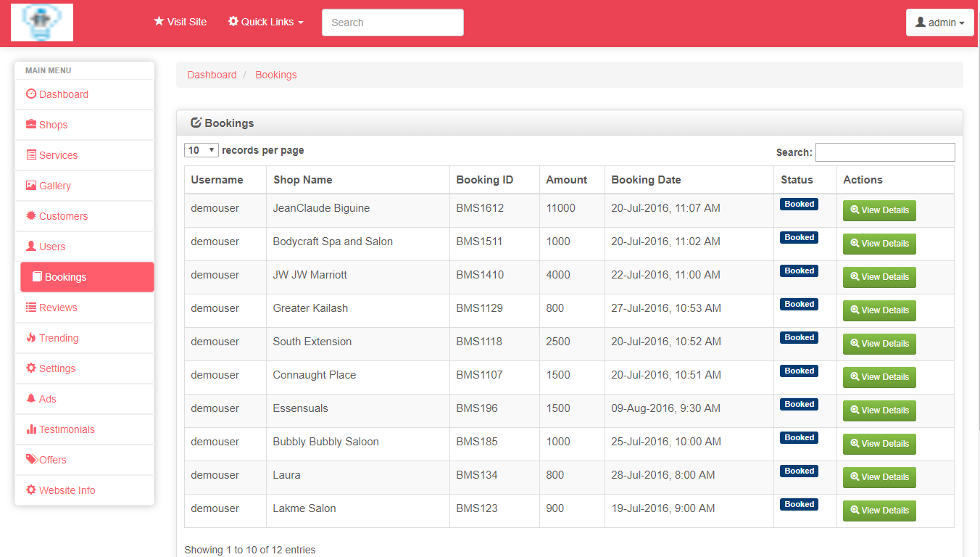
Task: Click the Offers tags icon
Action: 31,460
